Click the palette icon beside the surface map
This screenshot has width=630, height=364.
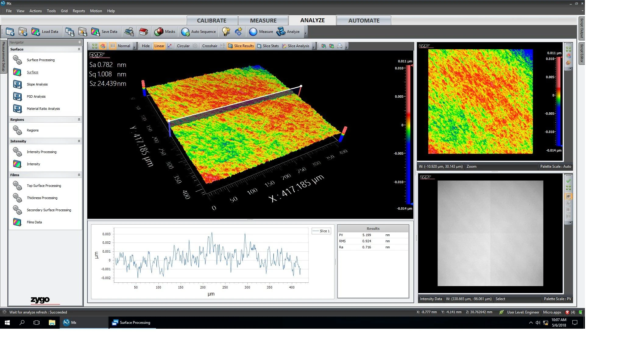click(x=568, y=63)
